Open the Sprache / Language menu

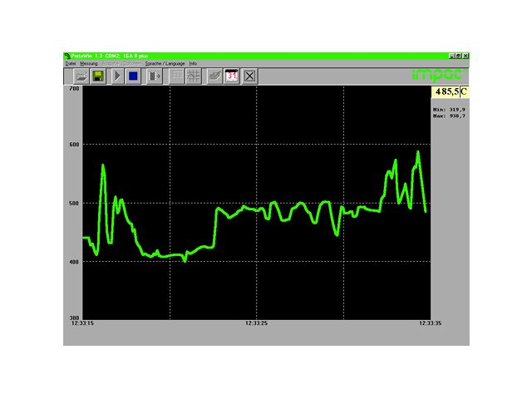(165, 63)
